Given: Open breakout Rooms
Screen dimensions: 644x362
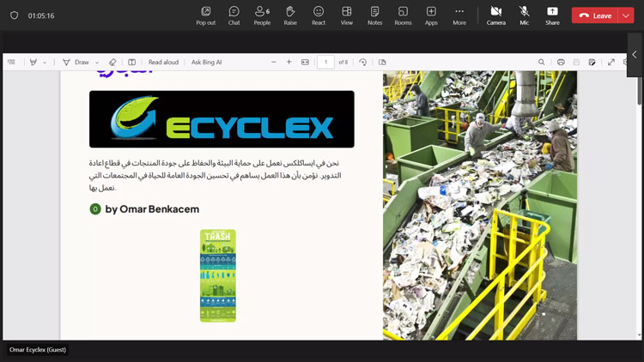Looking at the screenshot, I should tap(403, 15).
